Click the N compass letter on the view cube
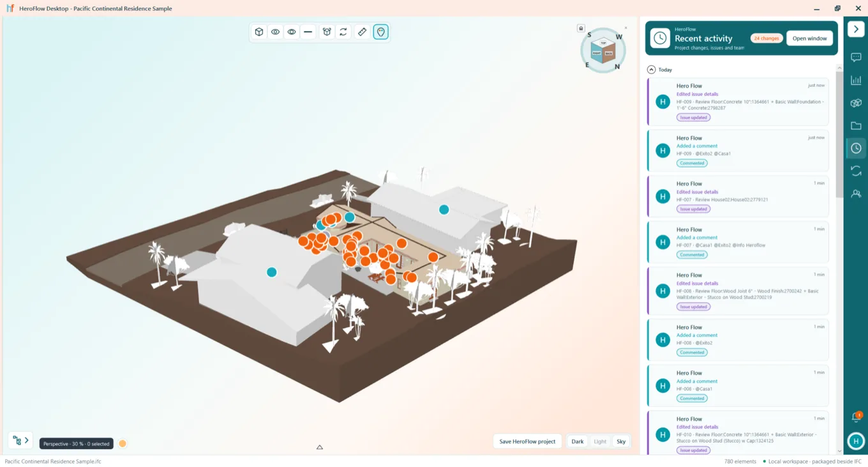 [617, 66]
